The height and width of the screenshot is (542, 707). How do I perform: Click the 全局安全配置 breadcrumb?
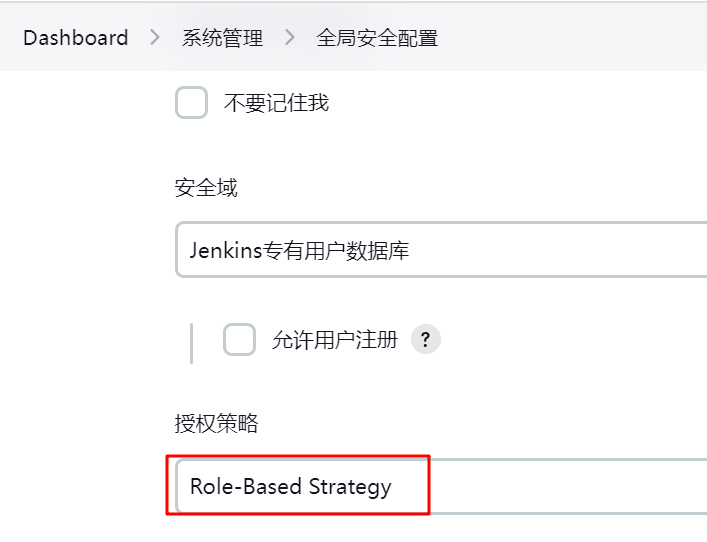click(x=377, y=38)
